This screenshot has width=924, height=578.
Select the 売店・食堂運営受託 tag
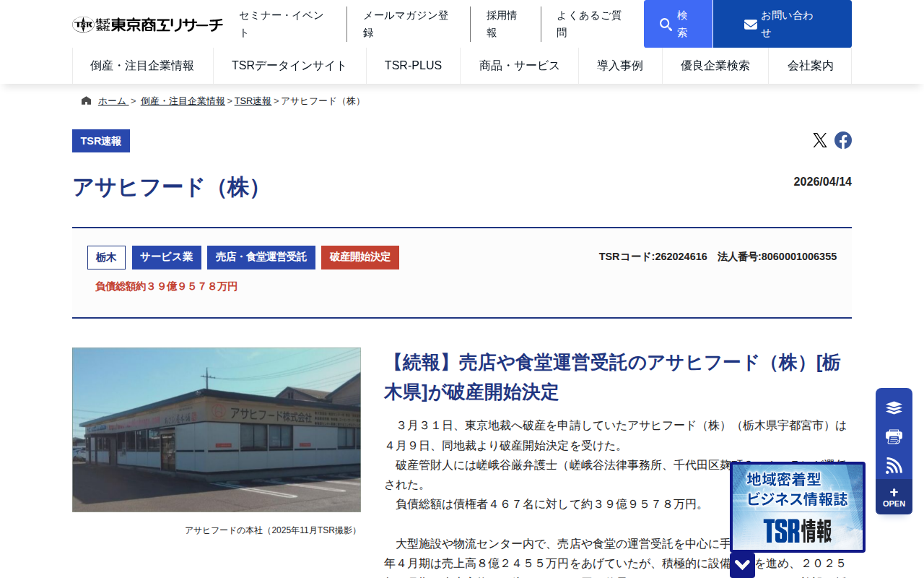(261, 257)
